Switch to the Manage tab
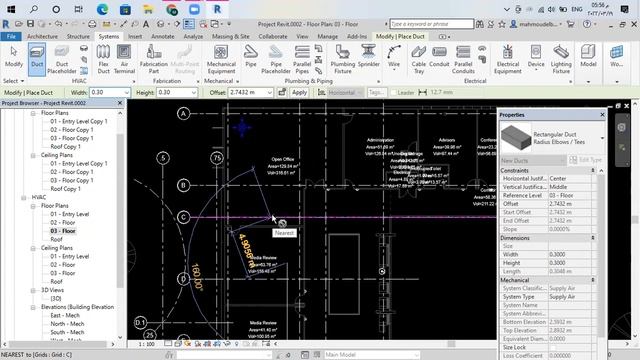Image resolution: width=640 pixels, height=360 pixels. tap(327, 36)
